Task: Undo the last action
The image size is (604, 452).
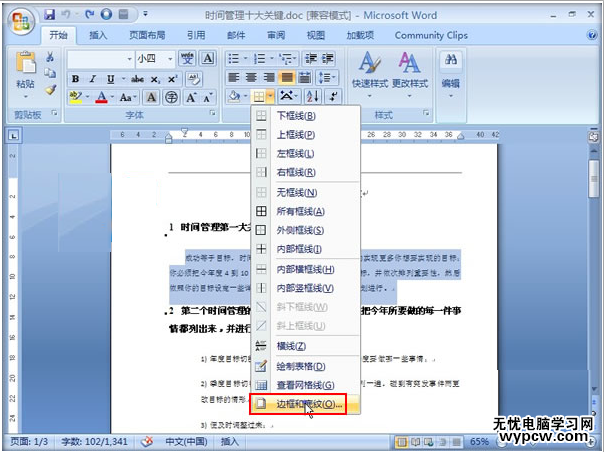Action: (66, 15)
